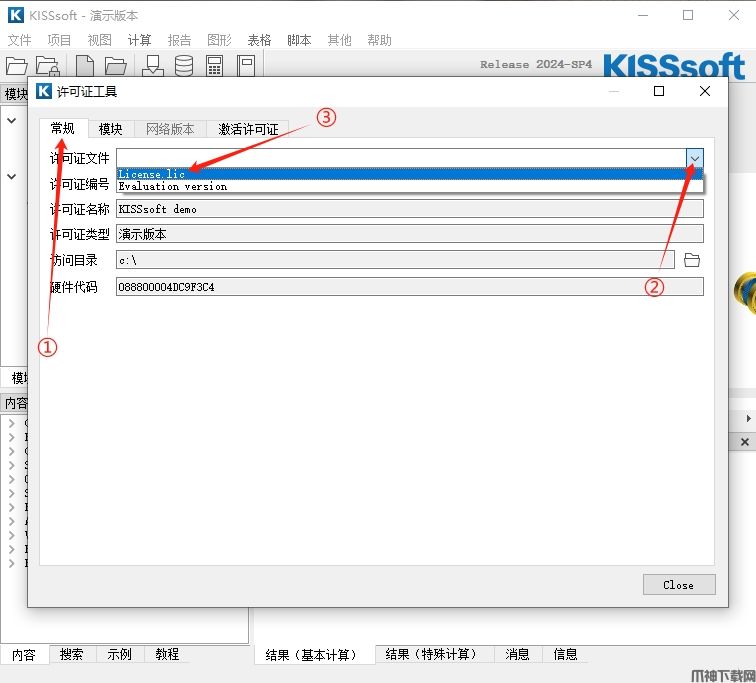Switch to the 搜索 tab at bottom left

click(x=71, y=655)
